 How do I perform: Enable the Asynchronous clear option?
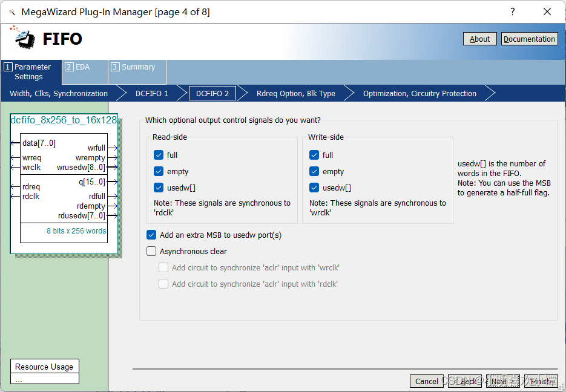click(x=151, y=251)
